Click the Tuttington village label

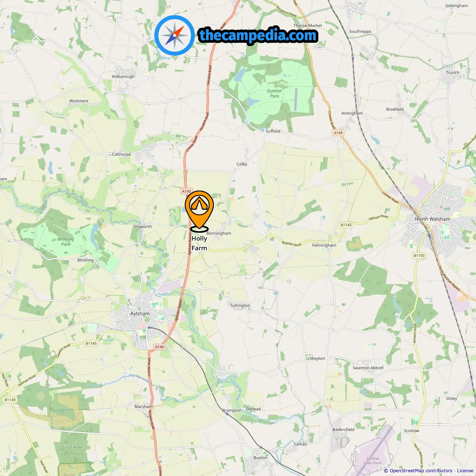click(x=240, y=305)
